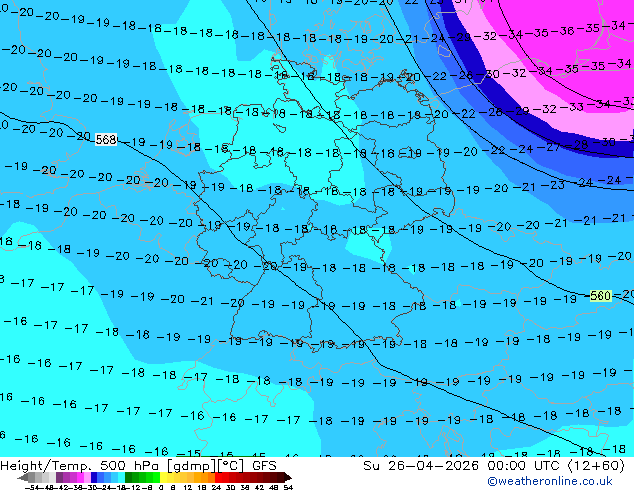
Task: Click the 560 height contour label
Action: [x=600, y=296]
